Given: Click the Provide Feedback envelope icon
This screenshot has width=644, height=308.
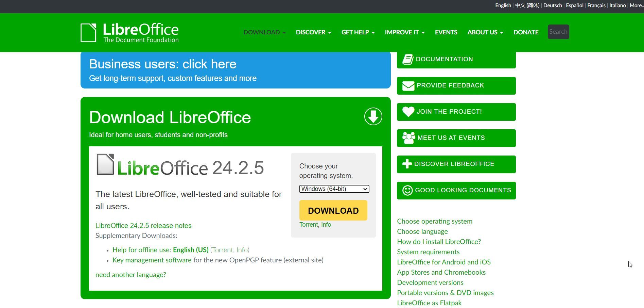Looking at the screenshot, I should [x=408, y=86].
